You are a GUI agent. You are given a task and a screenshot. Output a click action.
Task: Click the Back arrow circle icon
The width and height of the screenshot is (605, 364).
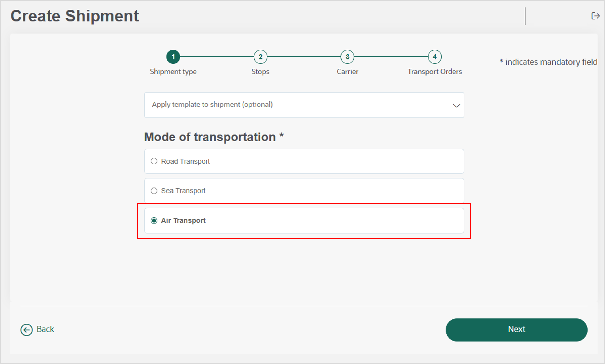(26, 330)
